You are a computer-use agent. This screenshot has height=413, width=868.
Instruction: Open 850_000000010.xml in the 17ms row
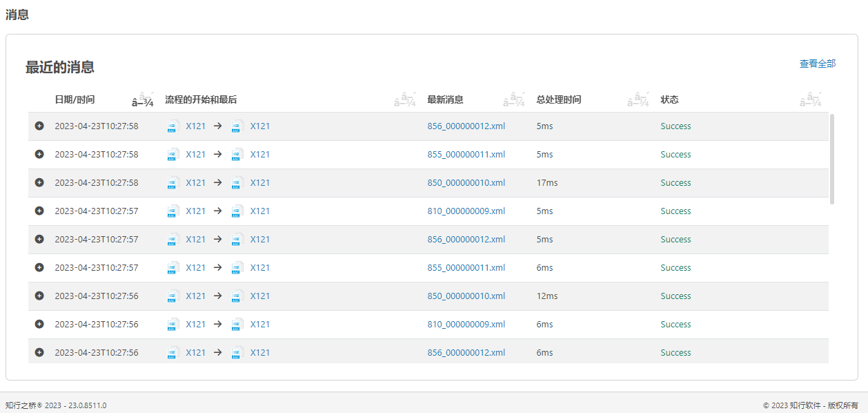click(466, 183)
